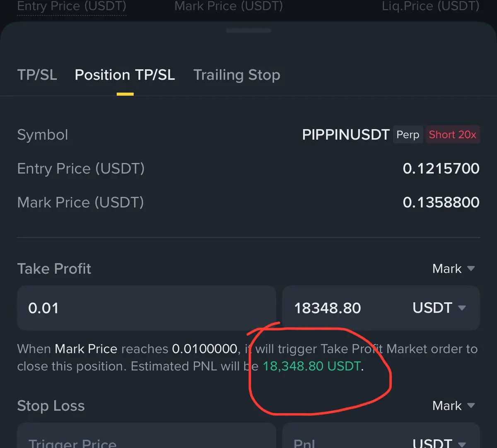Image resolution: width=497 pixels, height=448 pixels.
Task: Tap the sheet drag handle bar
Action: pyautogui.click(x=248, y=31)
